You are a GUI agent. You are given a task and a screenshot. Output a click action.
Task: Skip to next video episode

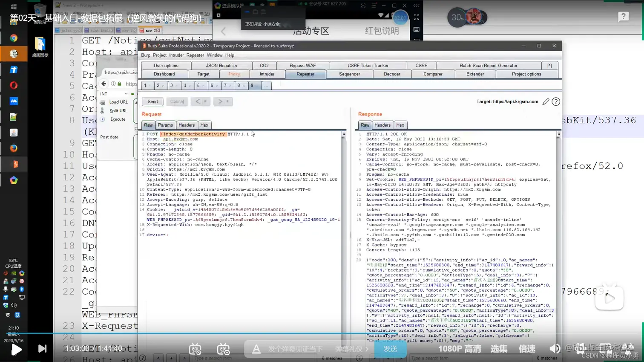click(42, 349)
